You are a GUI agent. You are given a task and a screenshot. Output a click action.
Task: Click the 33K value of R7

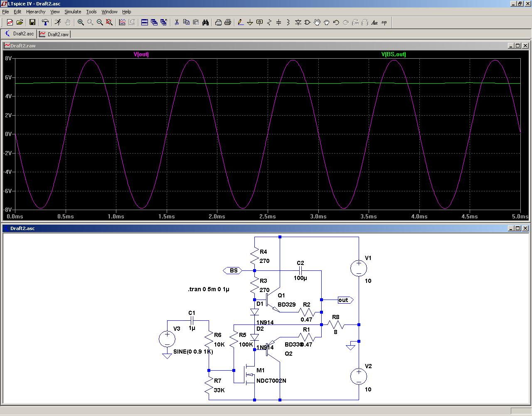219,390
